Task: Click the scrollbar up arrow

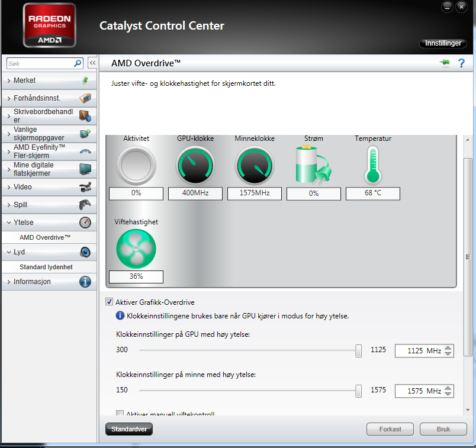Action: pos(468,140)
